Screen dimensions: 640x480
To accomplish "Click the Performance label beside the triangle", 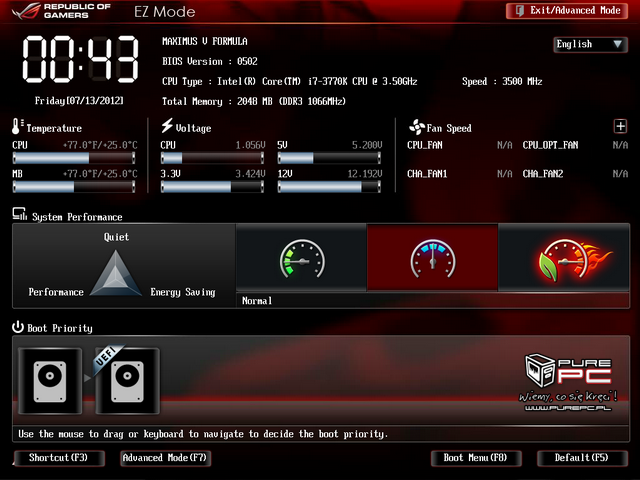I will click(56, 292).
